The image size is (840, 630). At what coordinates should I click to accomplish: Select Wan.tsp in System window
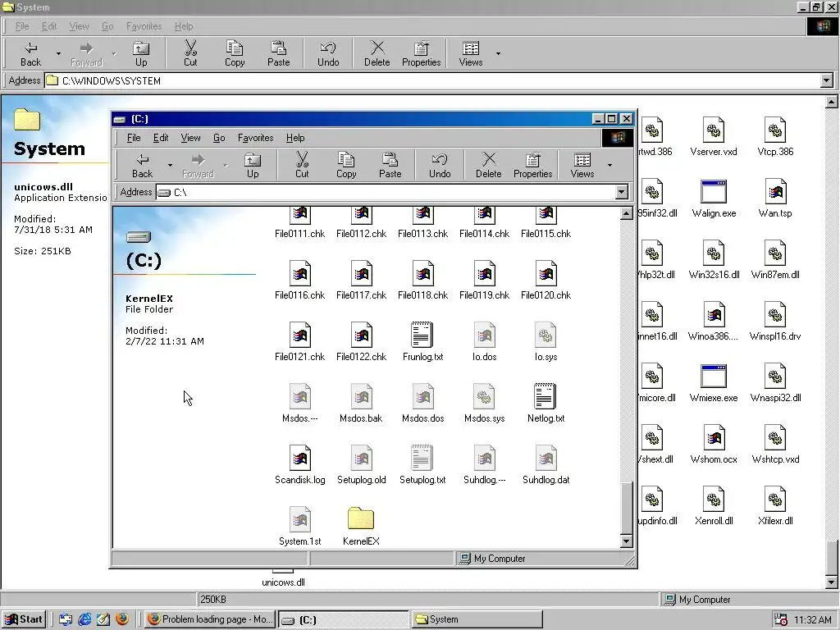(775, 199)
